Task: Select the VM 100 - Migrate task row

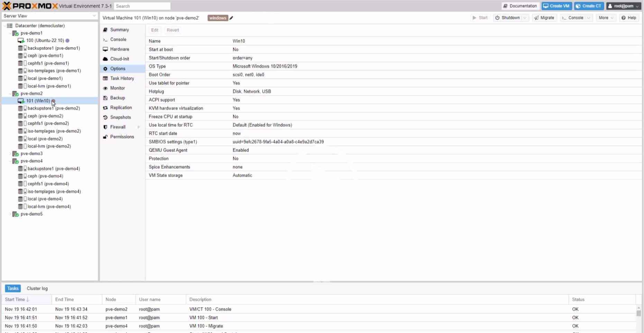Action: coord(319,326)
